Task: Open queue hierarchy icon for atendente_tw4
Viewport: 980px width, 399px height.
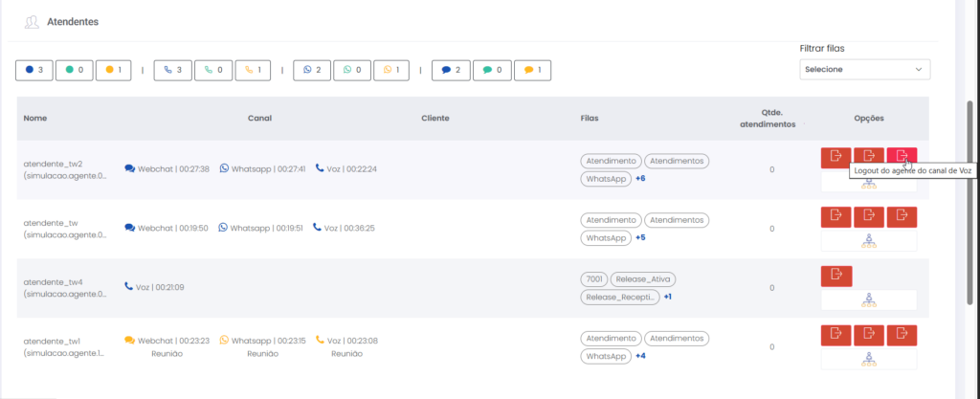Action: 868,299
